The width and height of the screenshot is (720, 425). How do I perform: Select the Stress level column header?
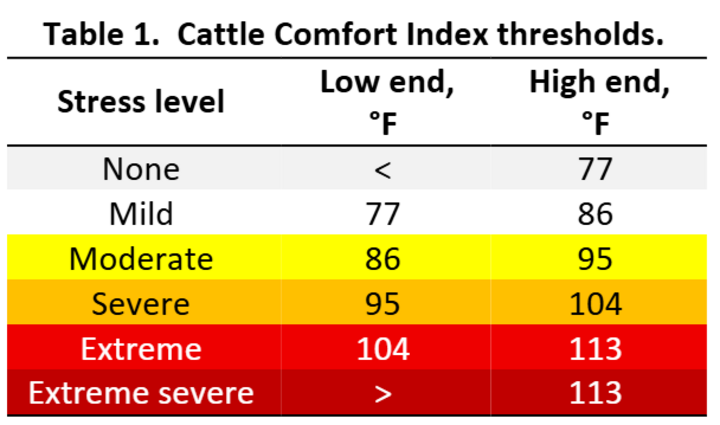click(x=141, y=101)
